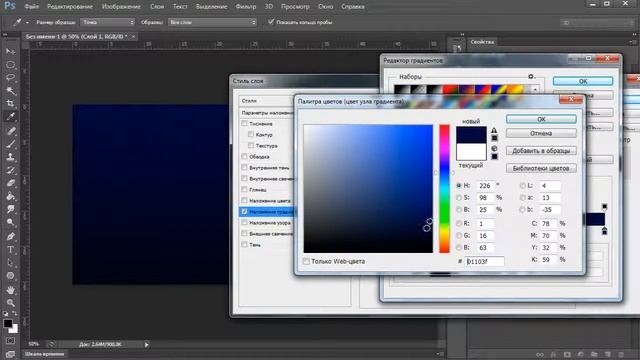640x360 pixels.
Task: Select the S saturation radio button
Action: point(459,198)
